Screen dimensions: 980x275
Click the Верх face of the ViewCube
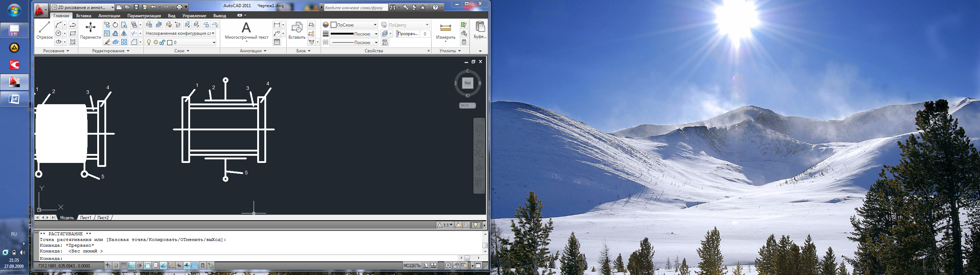click(x=467, y=83)
